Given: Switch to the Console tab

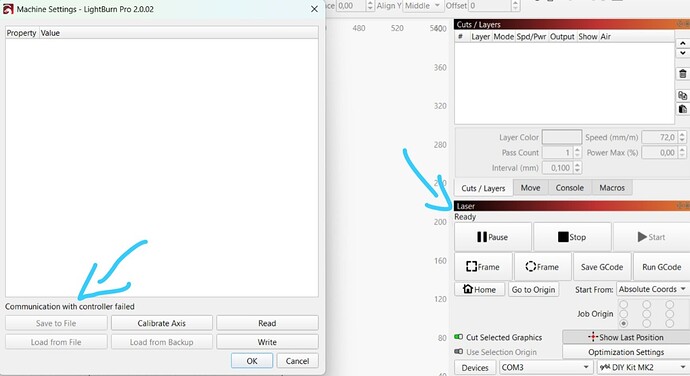Looking at the screenshot, I should coord(569,188).
